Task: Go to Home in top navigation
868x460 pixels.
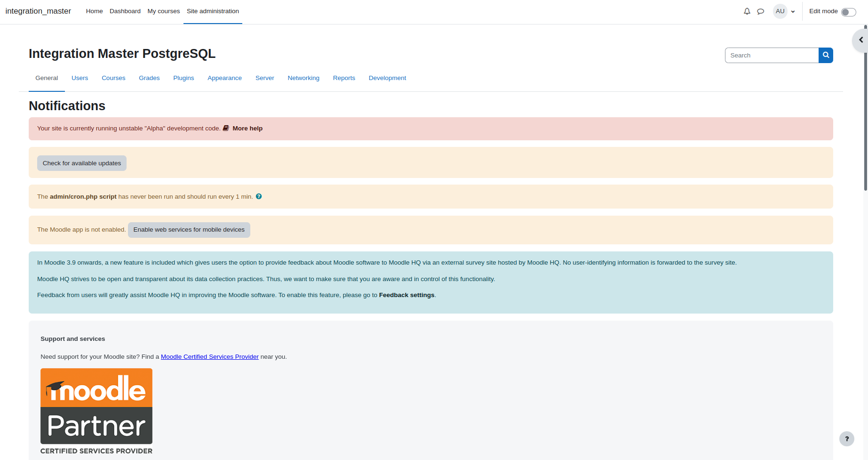Action: pyautogui.click(x=94, y=11)
